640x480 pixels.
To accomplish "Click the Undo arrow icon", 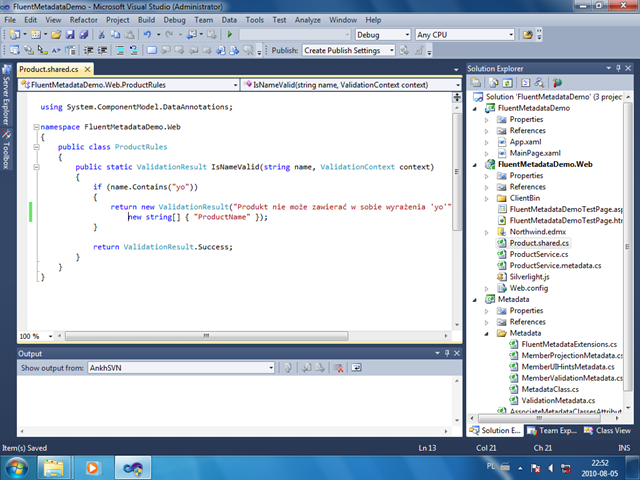I will point(147,35).
